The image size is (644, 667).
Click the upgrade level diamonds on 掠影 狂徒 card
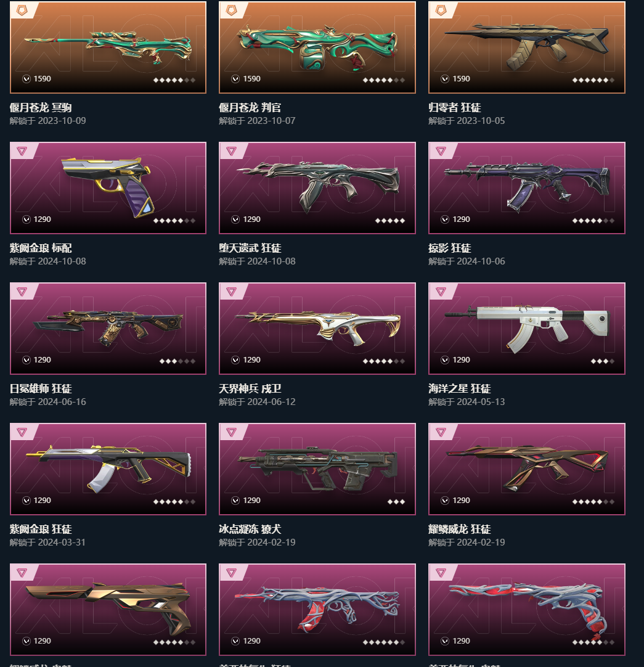coord(593,221)
